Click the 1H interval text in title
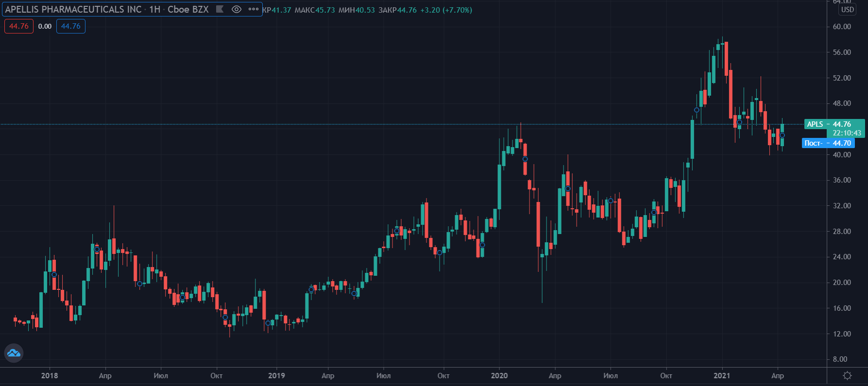This screenshot has width=868, height=386. click(x=154, y=9)
